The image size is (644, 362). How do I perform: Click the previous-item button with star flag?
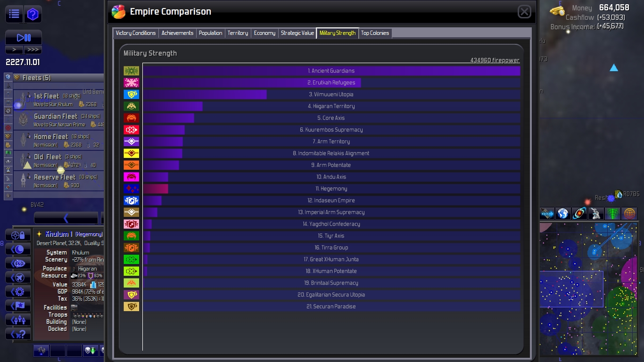coord(18,306)
